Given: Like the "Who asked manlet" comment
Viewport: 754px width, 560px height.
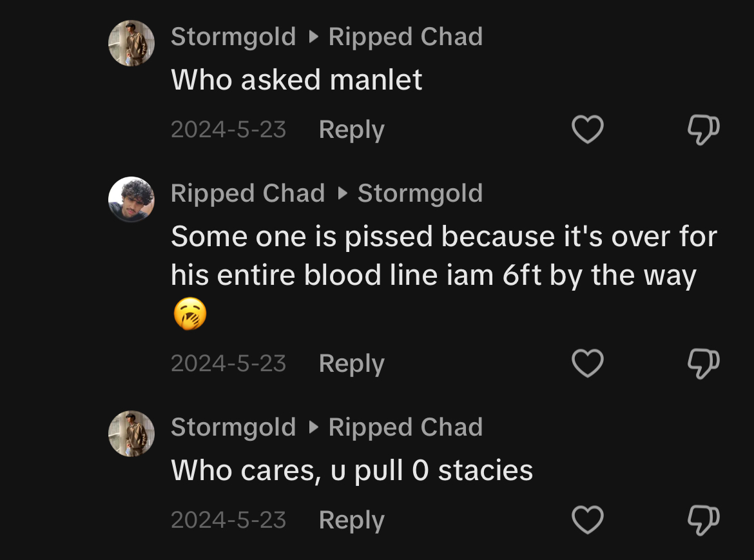Looking at the screenshot, I should (x=588, y=130).
